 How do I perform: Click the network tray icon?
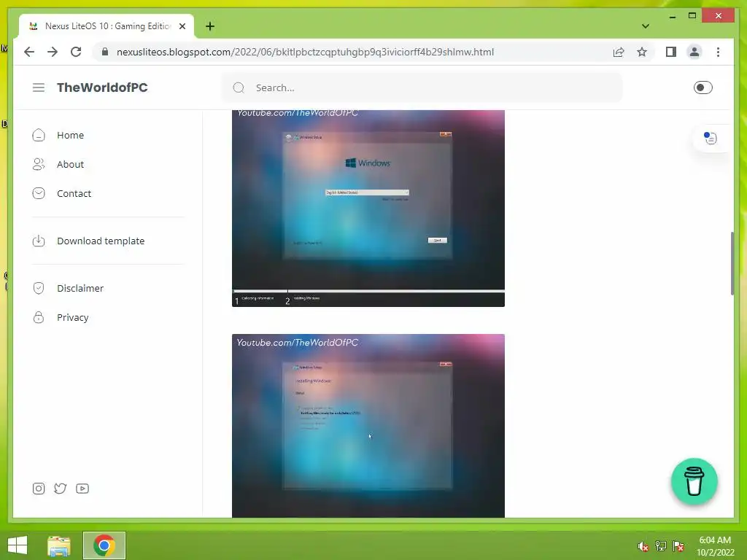pos(661,546)
